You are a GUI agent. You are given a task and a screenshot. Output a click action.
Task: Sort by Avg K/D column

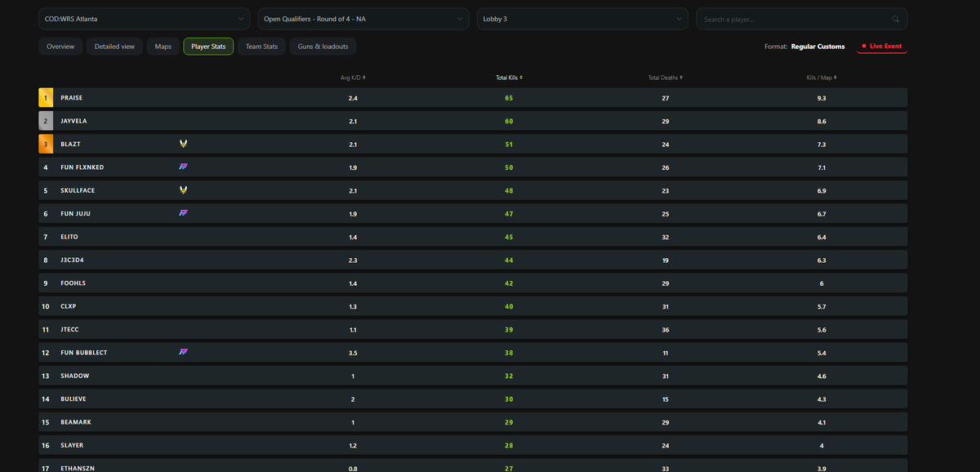353,78
